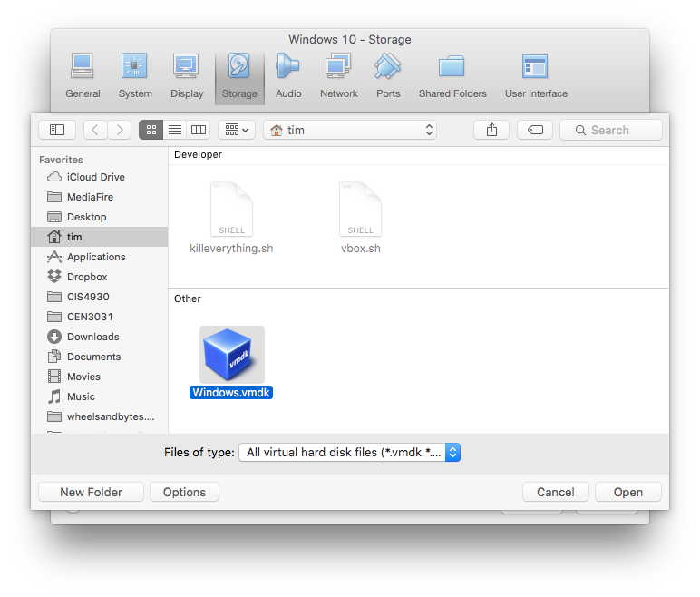Switch to list view
Image resolution: width=700 pixels, height=597 pixels.
[x=175, y=130]
